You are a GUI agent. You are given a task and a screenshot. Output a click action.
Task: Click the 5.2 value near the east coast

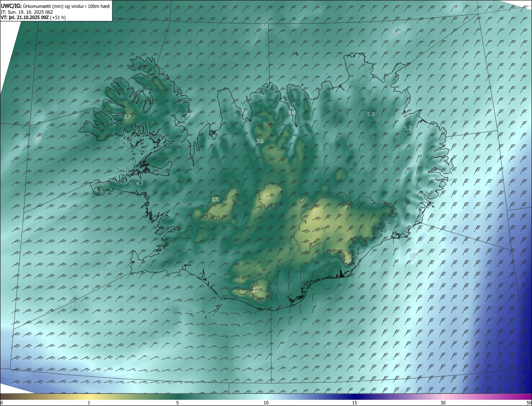click(408, 128)
